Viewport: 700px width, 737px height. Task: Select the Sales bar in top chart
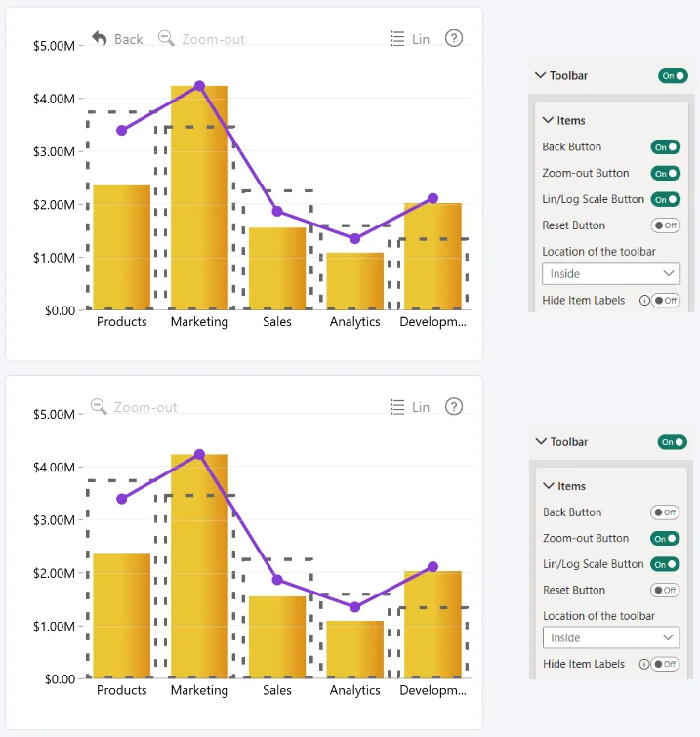tap(277, 268)
